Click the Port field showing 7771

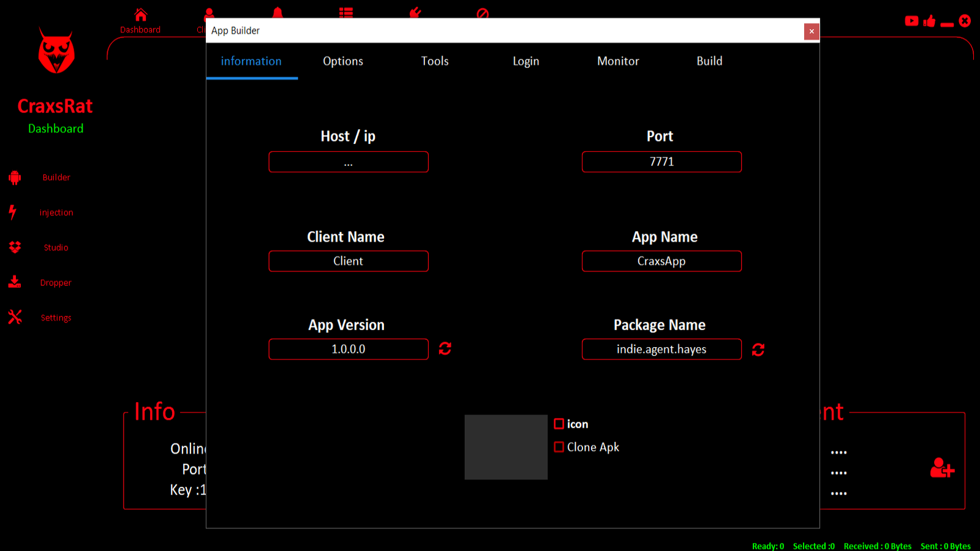[661, 162]
